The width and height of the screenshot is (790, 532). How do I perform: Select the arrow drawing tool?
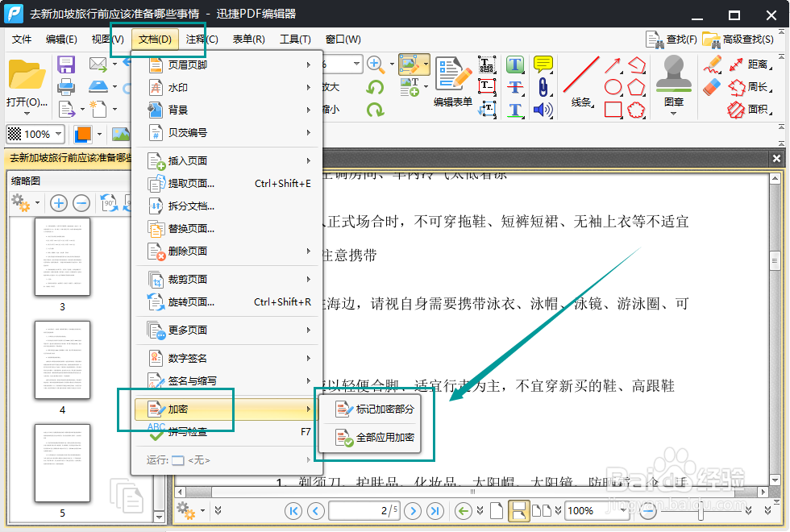(613, 65)
